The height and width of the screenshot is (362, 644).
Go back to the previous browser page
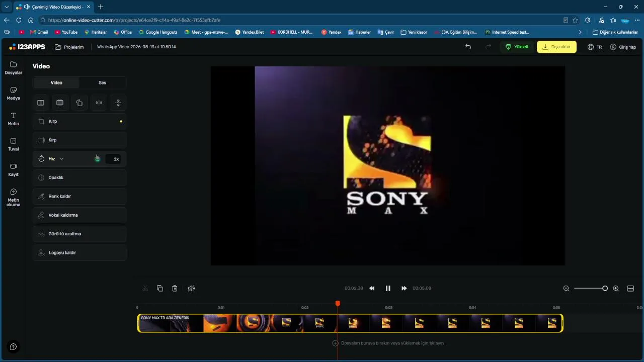[7, 20]
